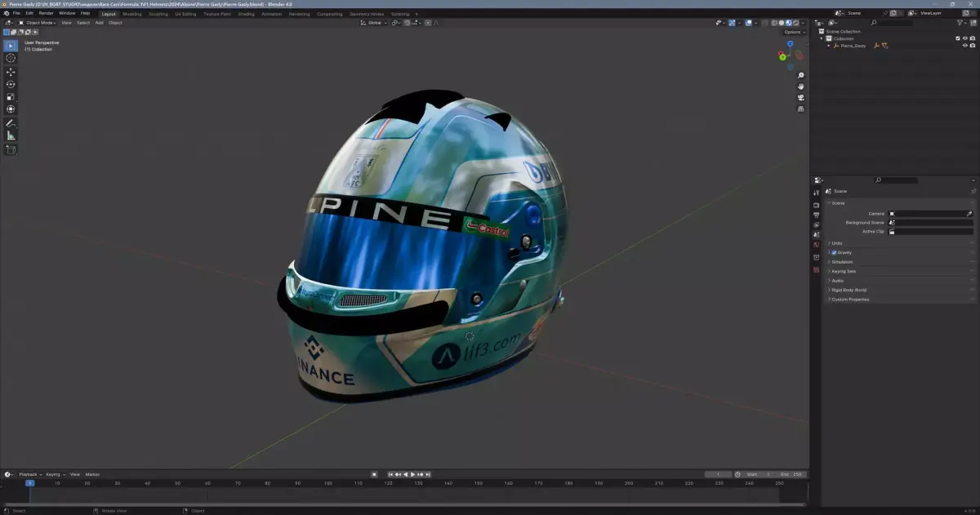
Task: Open the Tool properties tab
Action: [x=816, y=193]
